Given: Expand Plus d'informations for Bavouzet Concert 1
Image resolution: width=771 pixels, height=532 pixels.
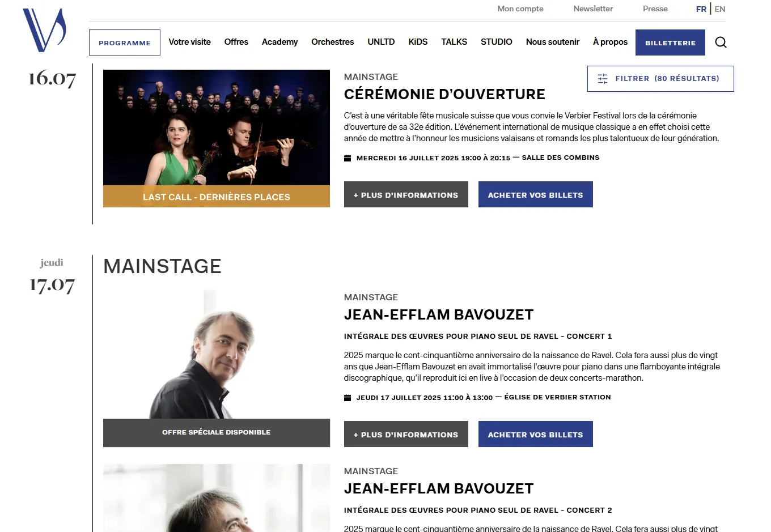Looking at the screenshot, I should pyautogui.click(x=406, y=434).
